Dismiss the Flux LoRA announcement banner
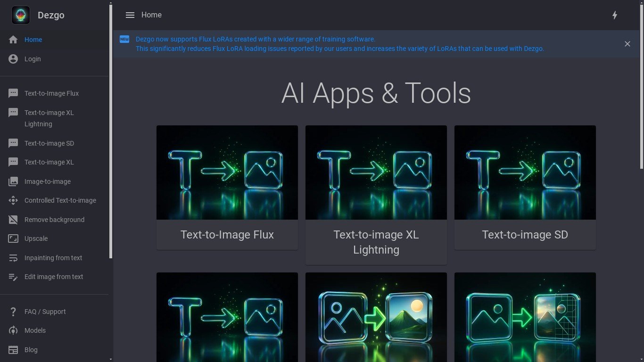The width and height of the screenshot is (644, 362). coord(627,44)
